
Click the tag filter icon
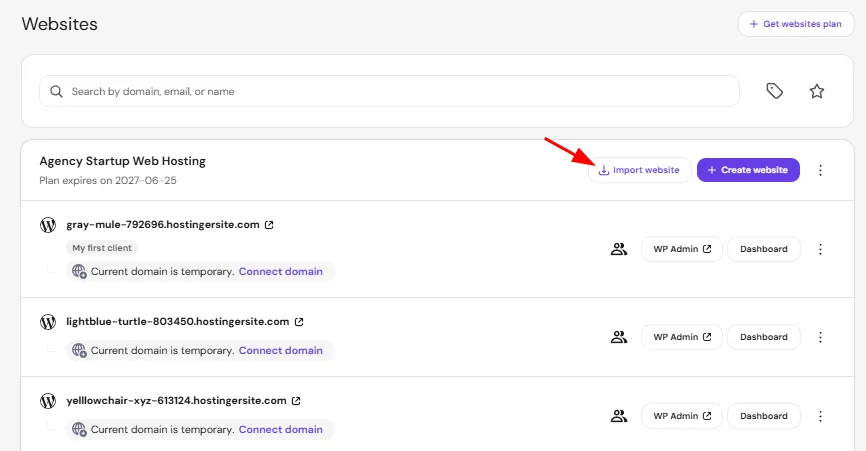click(774, 91)
